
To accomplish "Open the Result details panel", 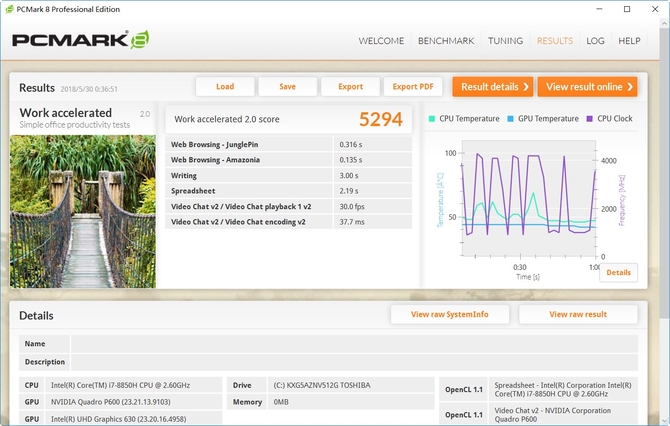I will tap(493, 87).
